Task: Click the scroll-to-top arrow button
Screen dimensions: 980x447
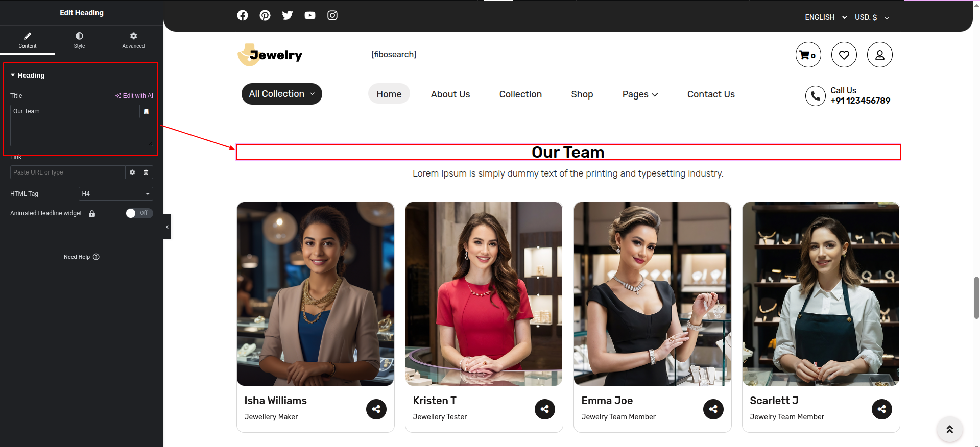Action: 949,429
